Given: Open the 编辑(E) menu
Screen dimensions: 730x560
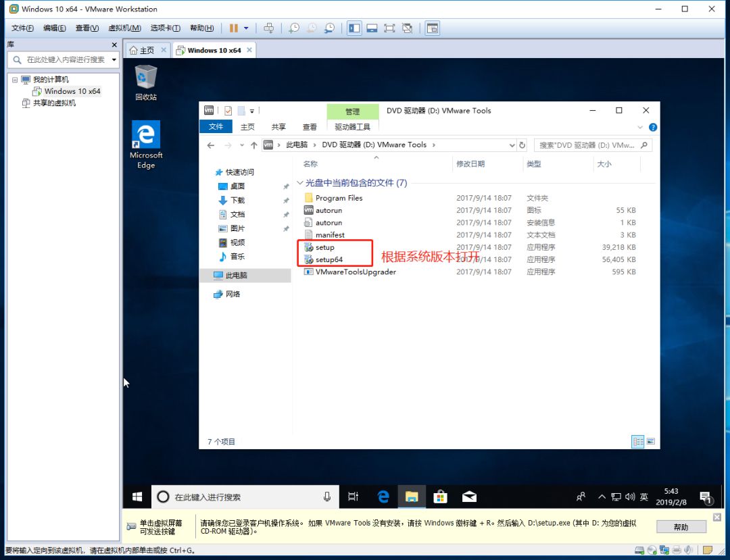Looking at the screenshot, I should [55, 28].
